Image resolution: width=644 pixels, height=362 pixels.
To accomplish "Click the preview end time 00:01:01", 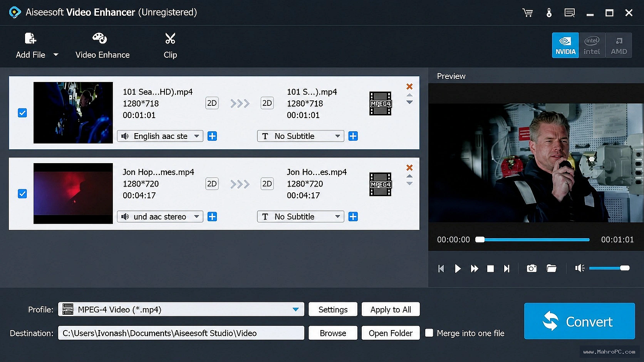I will tap(617, 240).
